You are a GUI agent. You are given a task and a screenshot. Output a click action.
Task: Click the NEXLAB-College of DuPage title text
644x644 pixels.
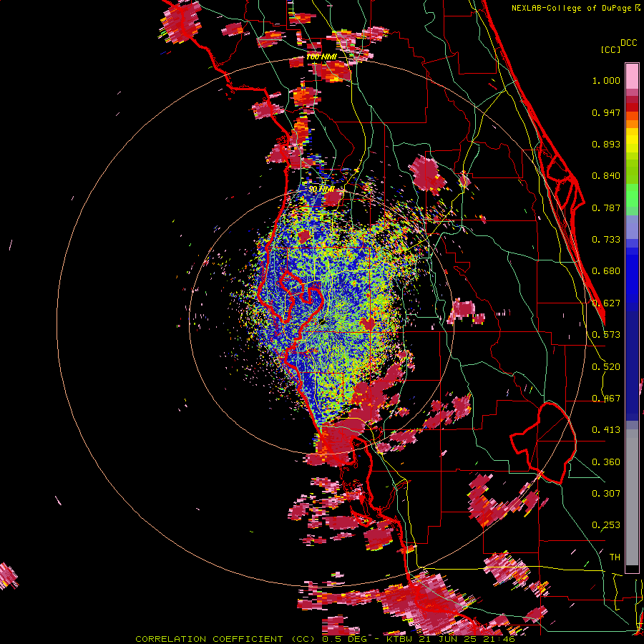572,8
